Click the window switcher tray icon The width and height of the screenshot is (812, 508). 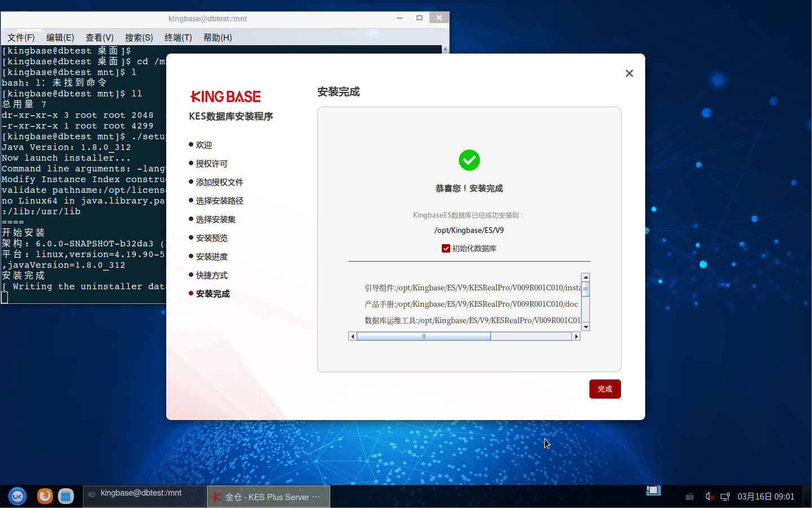tap(654, 491)
